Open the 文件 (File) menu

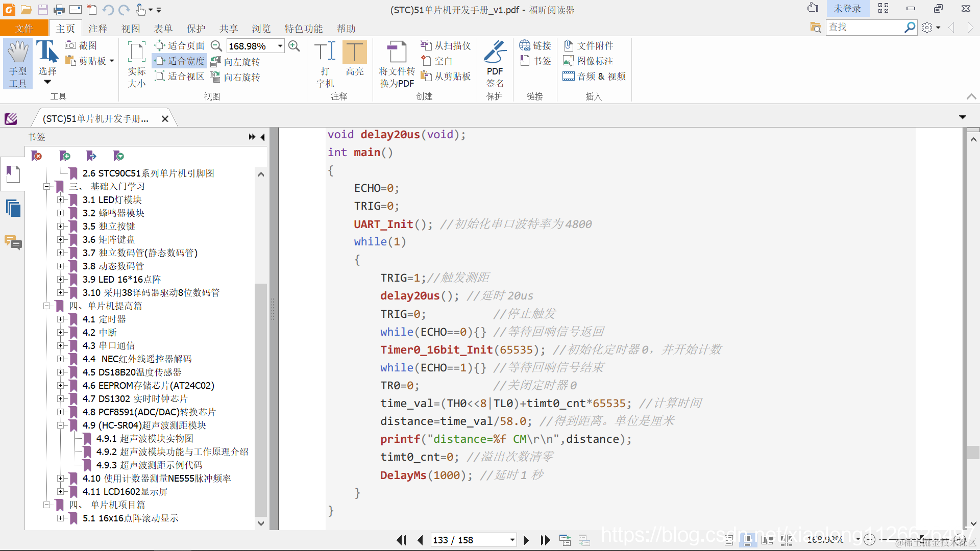(x=24, y=29)
